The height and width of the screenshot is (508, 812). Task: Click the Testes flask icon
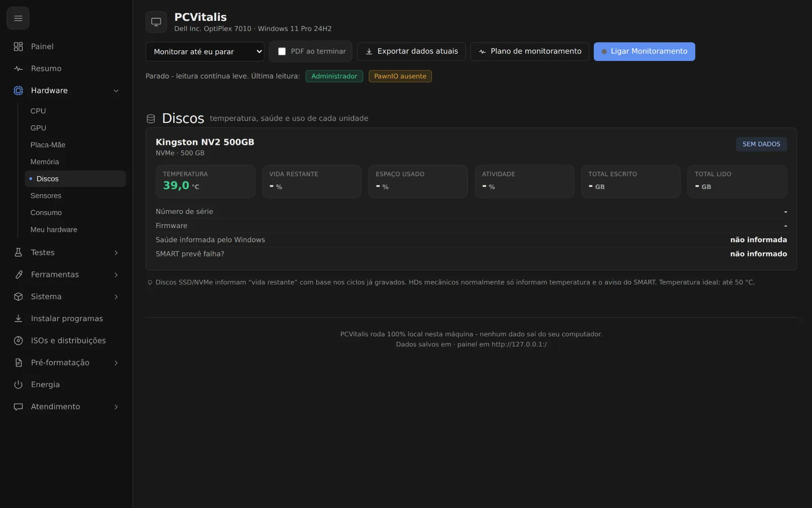pyautogui.click(x=18, y=252)
